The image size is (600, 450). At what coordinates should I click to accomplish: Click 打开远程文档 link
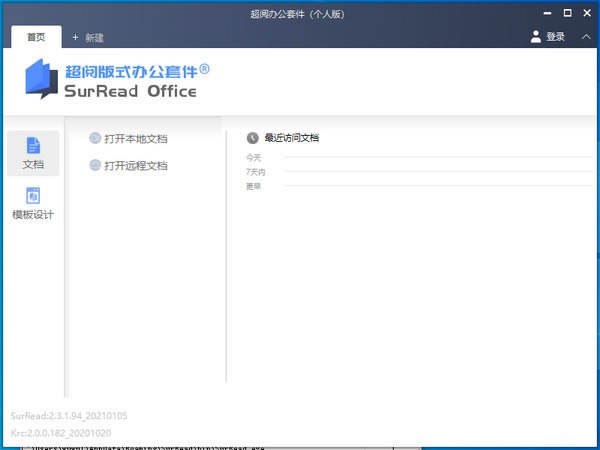pos(136,166)
